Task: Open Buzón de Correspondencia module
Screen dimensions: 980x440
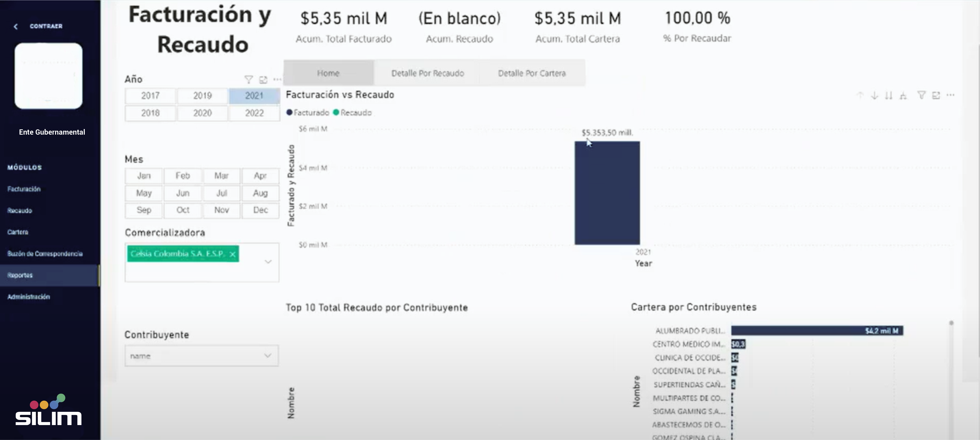Action: [x=45, y=254]
